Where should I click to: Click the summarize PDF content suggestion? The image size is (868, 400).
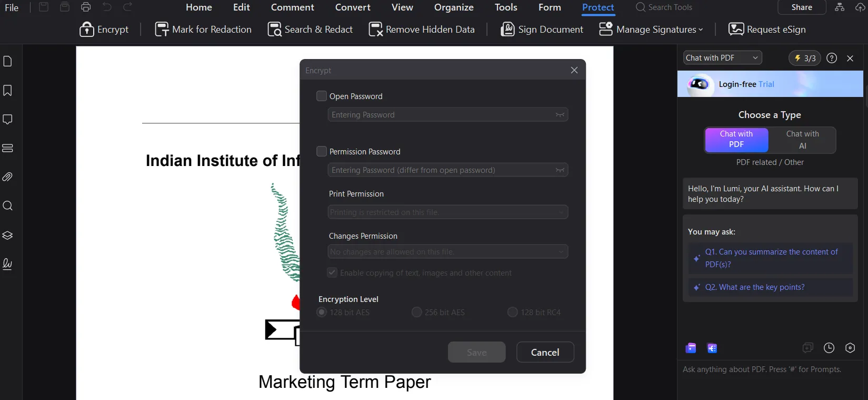(771, 258)
